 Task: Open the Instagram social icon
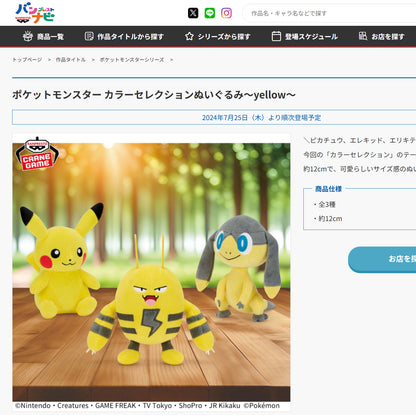pos(226,13)
